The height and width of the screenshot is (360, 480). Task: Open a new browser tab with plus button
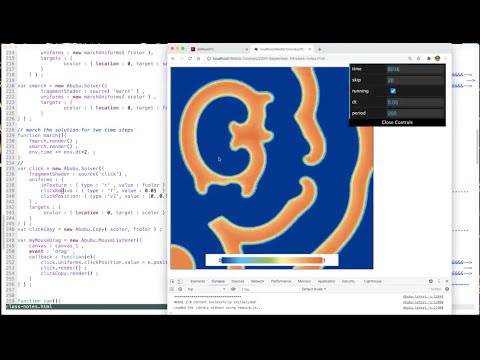[x=319, y=49]
